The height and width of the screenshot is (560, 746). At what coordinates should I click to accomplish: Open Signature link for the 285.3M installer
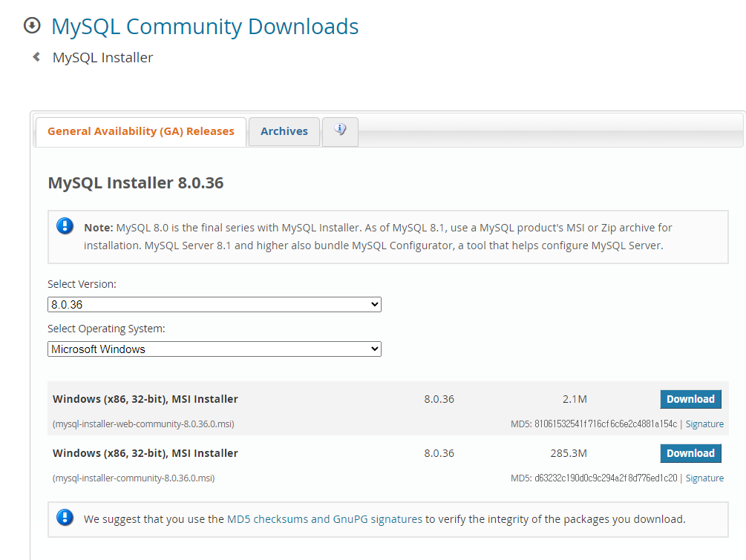tap(704, 478)
